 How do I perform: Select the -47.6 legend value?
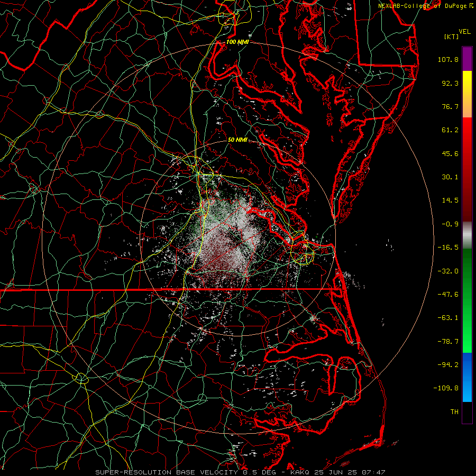click(448, 295)
